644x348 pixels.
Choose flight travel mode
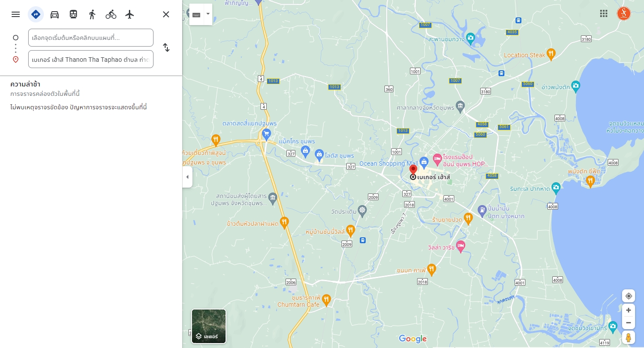[x=130, y=14]
